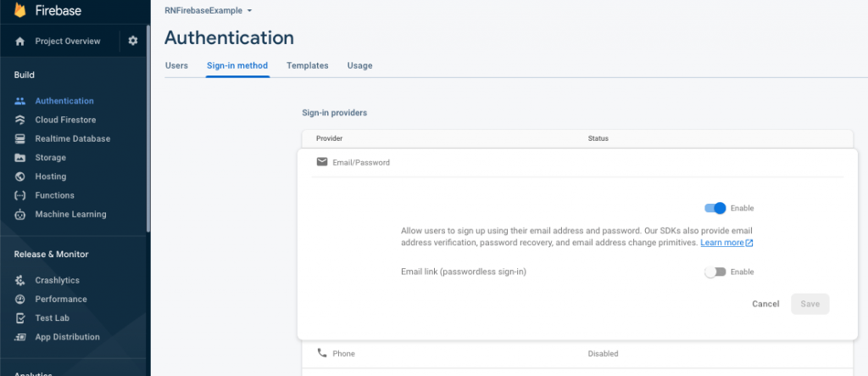Click the Performance gauge icon
Screen dimensions: 868x376
point(20,299)
